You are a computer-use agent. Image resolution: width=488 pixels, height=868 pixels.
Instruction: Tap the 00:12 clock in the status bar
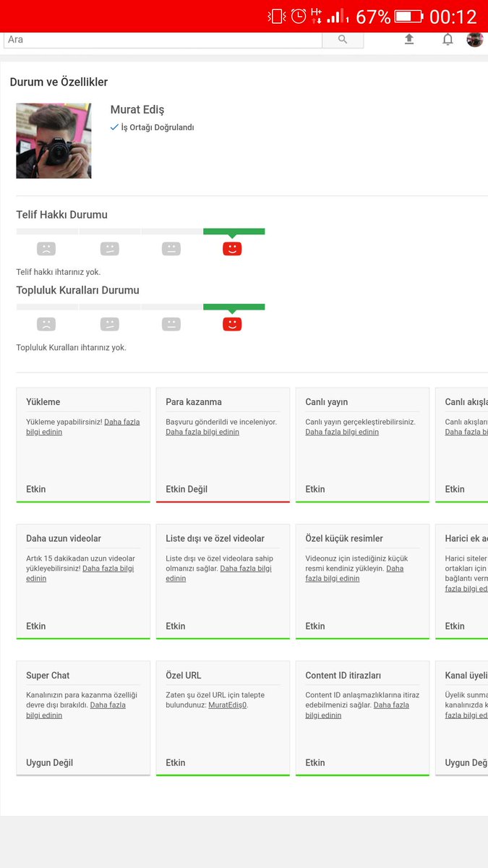point(453,17)
